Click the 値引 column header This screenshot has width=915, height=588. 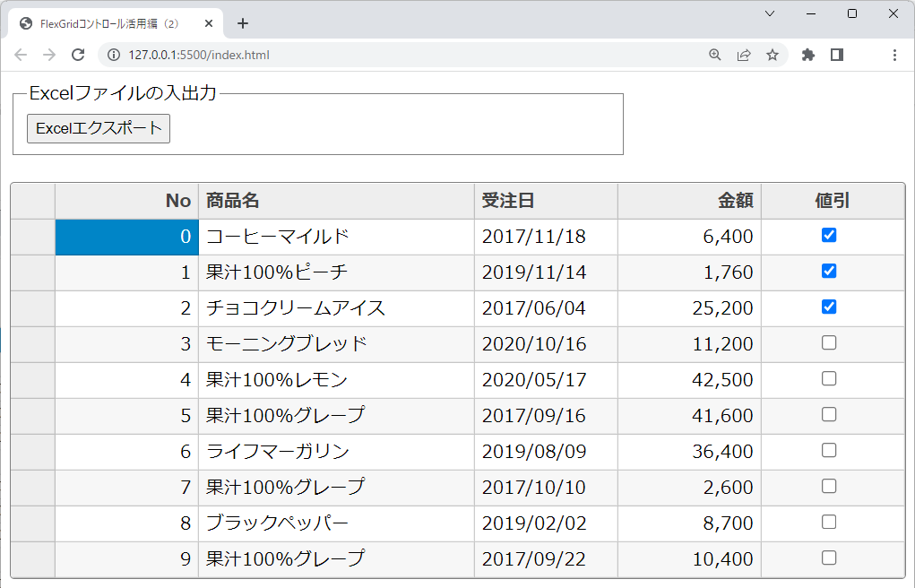click(x=833, y=201)
